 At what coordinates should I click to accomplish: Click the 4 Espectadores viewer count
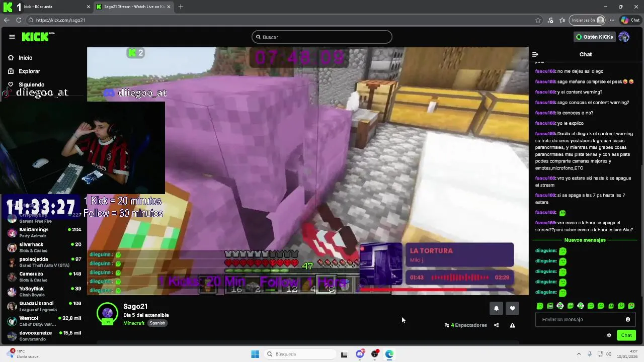(x=466, y=325)
